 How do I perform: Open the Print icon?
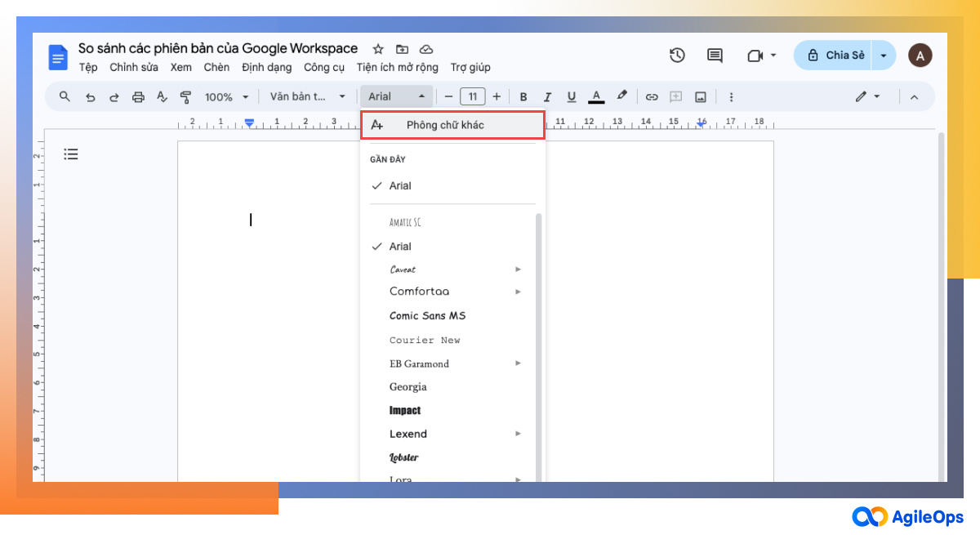(x=138, y=96)
